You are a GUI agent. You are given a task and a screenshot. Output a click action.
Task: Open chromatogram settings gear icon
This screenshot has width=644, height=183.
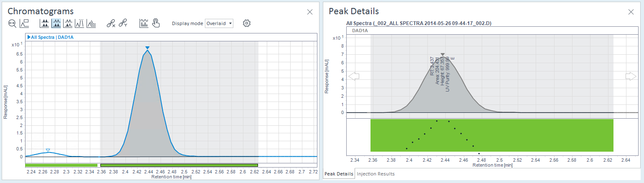pos(247,23)
